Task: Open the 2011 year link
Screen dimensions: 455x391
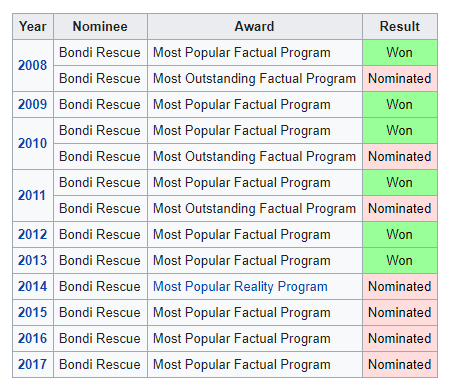Action: [x=32, y=195]
